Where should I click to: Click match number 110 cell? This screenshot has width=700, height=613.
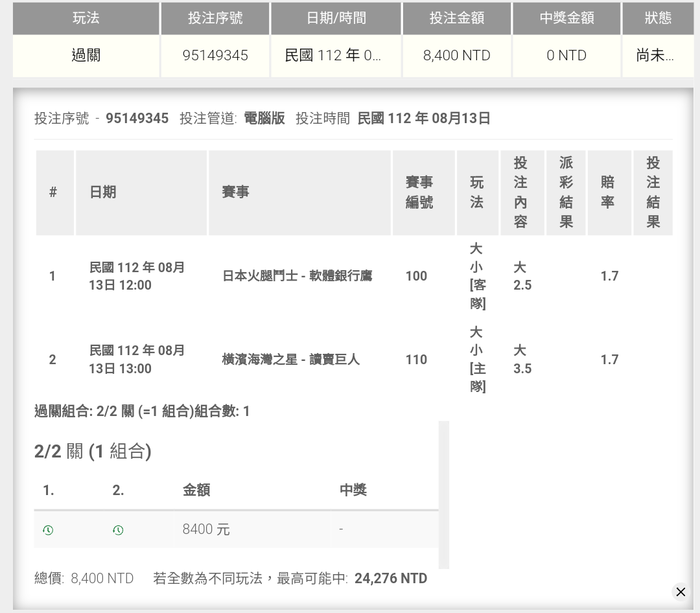click(416, 360)
